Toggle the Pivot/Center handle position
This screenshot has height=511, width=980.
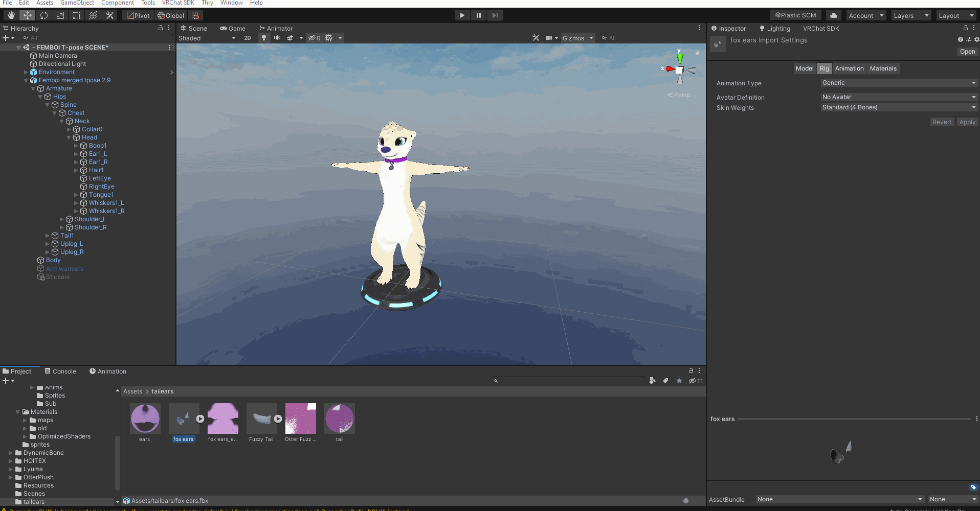[x=138, y=15]
